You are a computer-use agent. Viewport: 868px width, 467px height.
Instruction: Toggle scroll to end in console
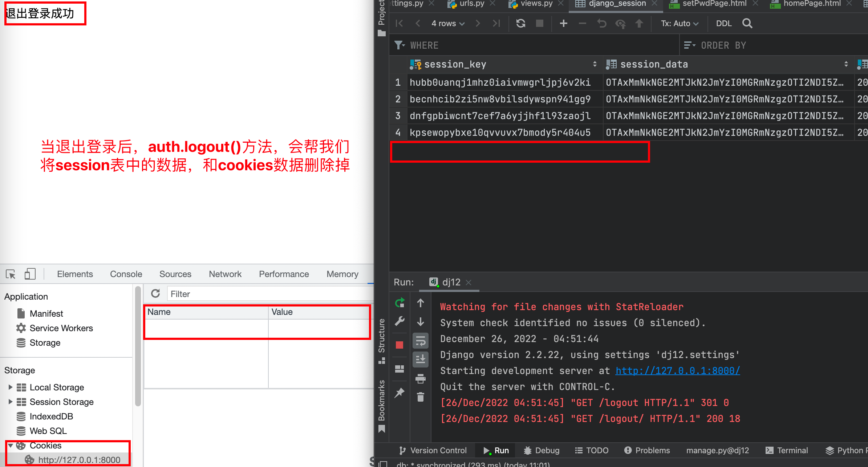pyautogui.click(x=421, y=359)
